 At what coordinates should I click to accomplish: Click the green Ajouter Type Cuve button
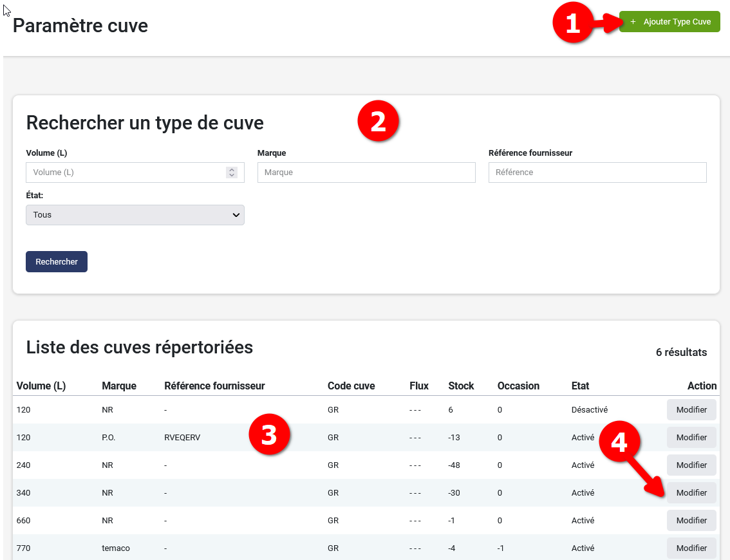(669, 21)
